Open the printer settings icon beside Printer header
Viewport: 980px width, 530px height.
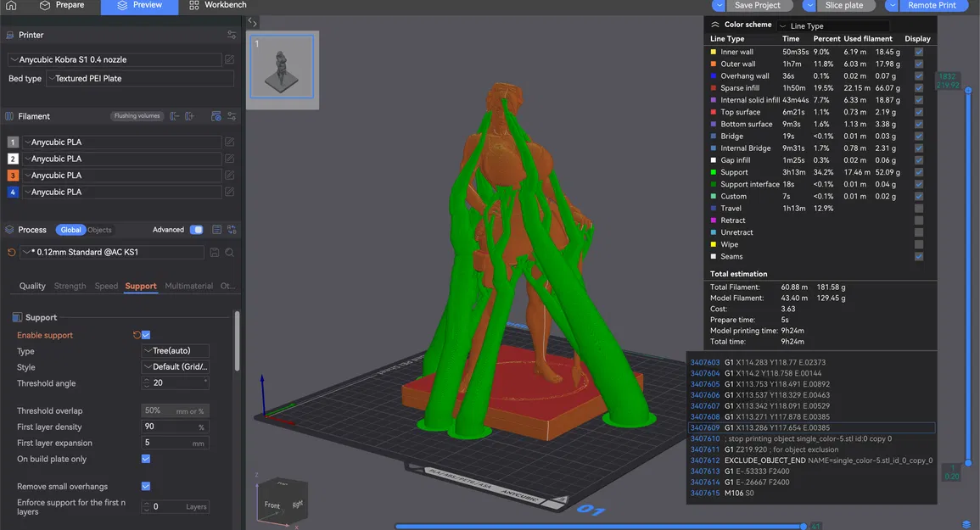coord(231,35)
